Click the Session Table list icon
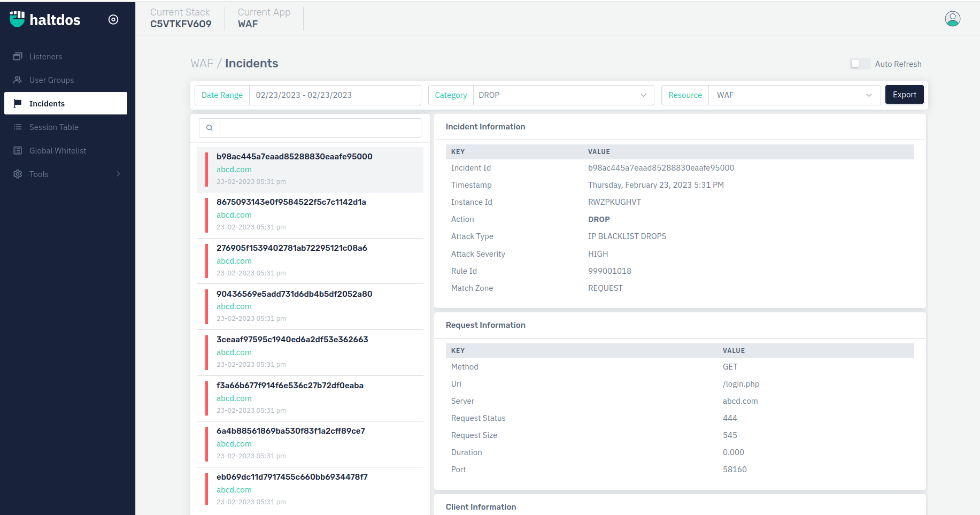This screenshot has width=980, height=515. tap(18, 127)
